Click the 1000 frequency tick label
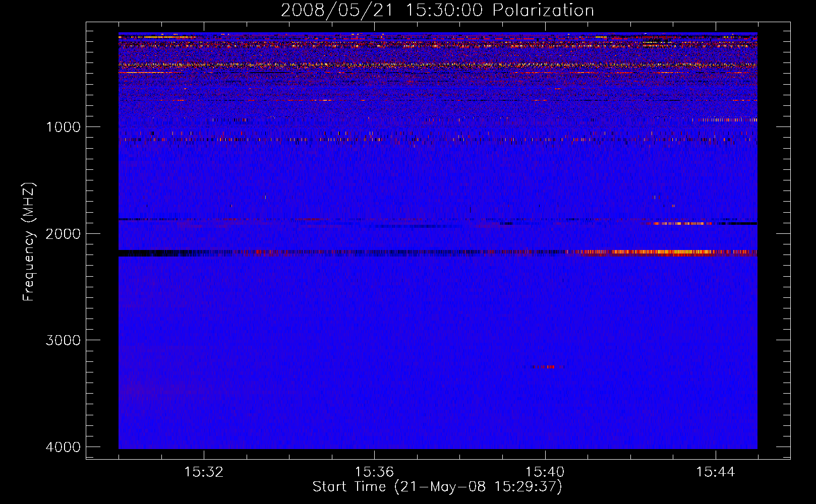The width and height of the screenshot is (816, 504). (63, 127)
